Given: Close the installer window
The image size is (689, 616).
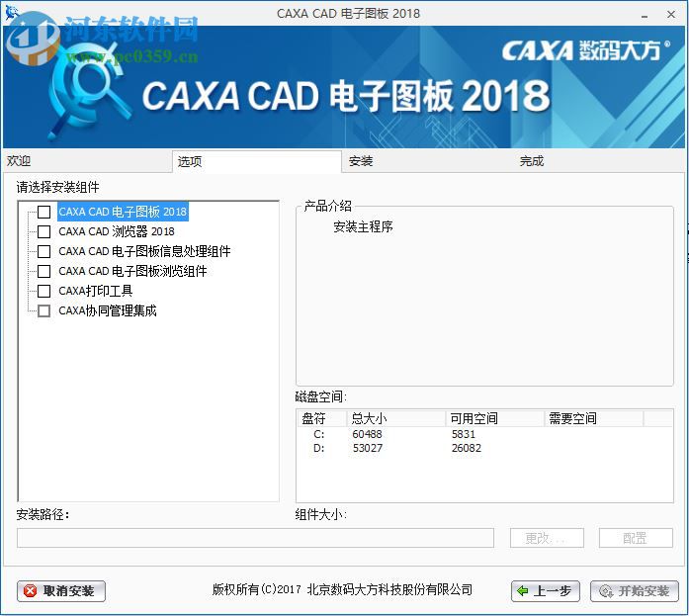Looking at the screenshot, I should coord(671,14).
